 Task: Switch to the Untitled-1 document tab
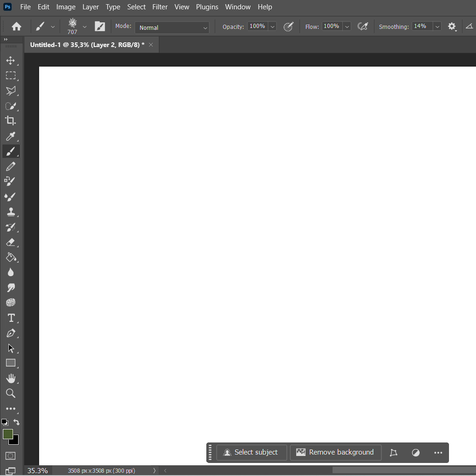tap(86, 44)
